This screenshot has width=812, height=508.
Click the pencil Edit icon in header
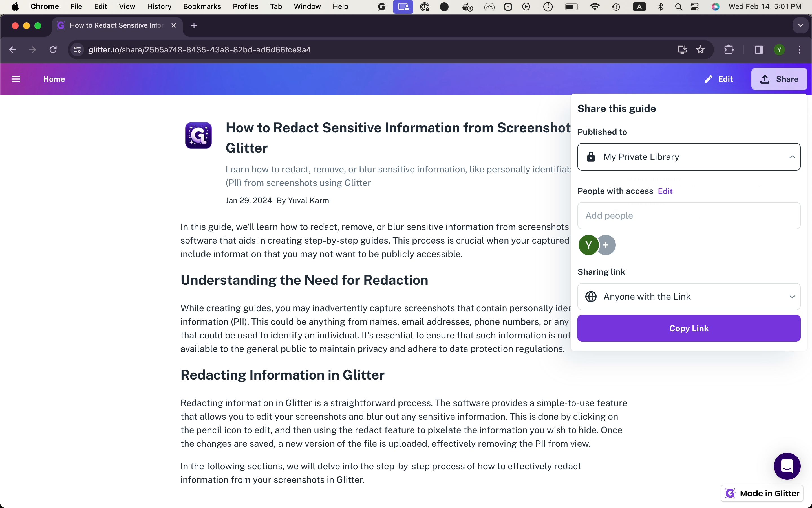708,79
